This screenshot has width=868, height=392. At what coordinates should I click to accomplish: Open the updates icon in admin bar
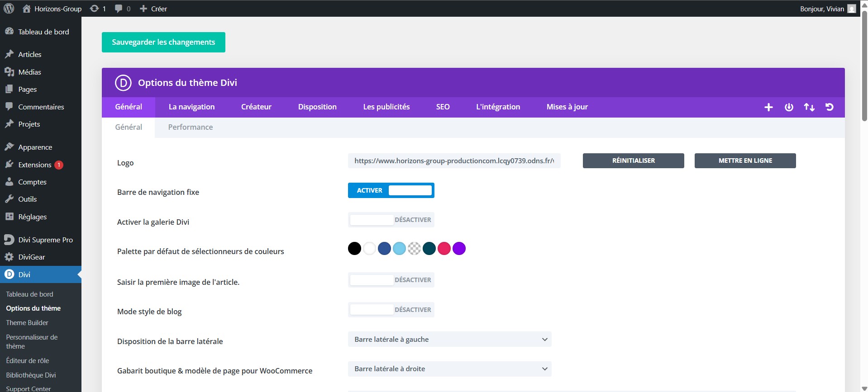(95, 9)
